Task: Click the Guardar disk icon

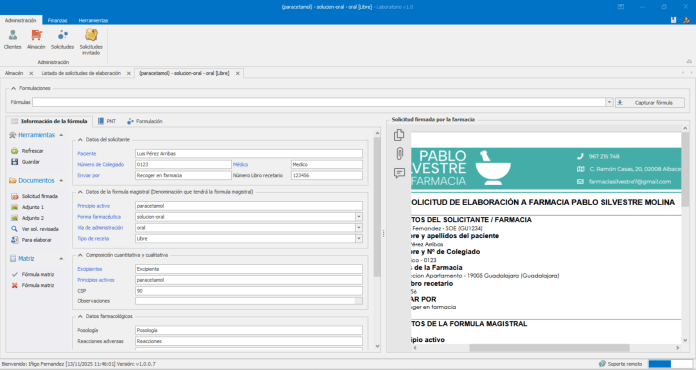Action: (15, 162)
